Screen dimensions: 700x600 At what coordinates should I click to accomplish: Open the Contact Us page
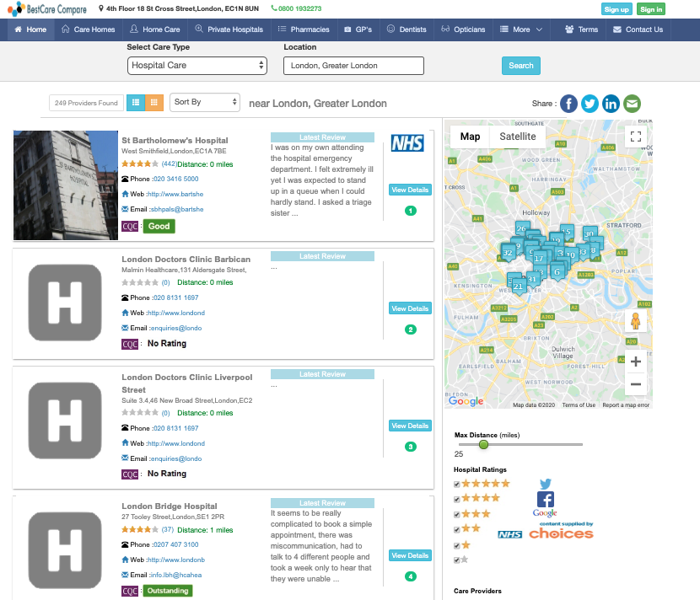tap(638, 29)
